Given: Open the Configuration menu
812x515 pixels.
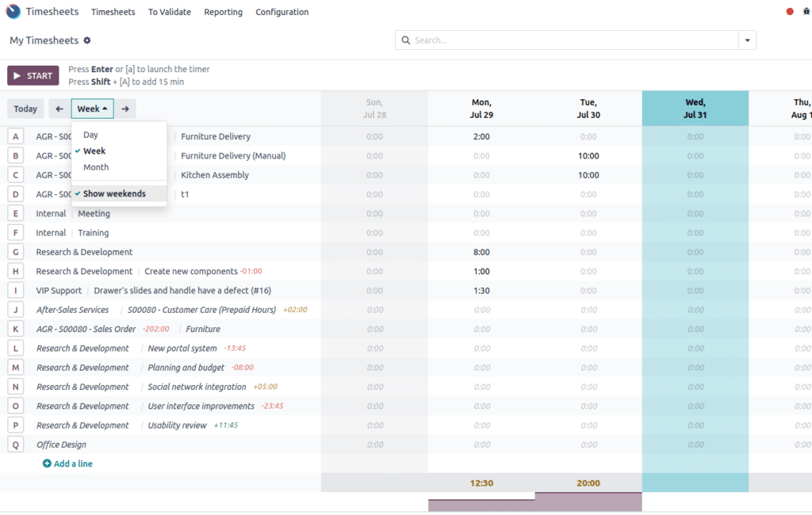Looking at the screenshot, I should [282, 12].
